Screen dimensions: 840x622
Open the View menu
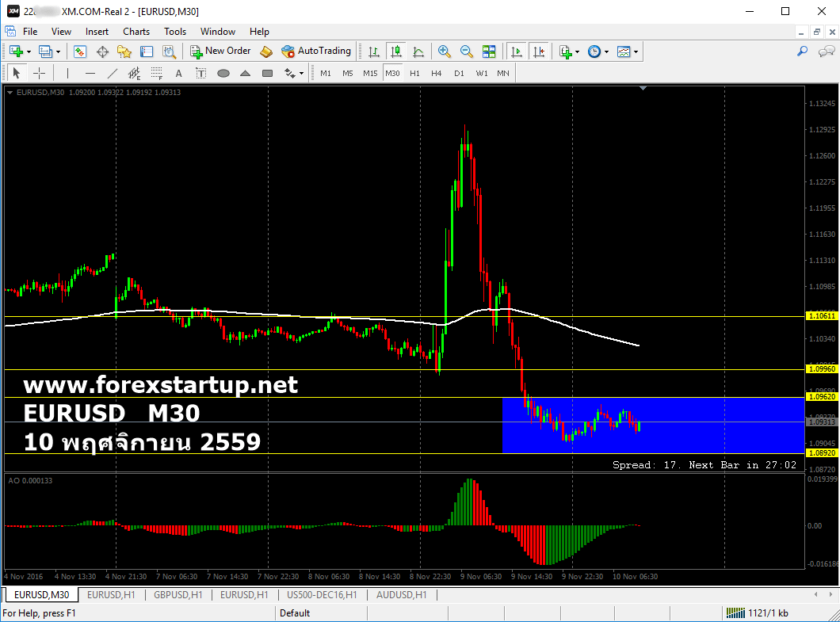61,32
